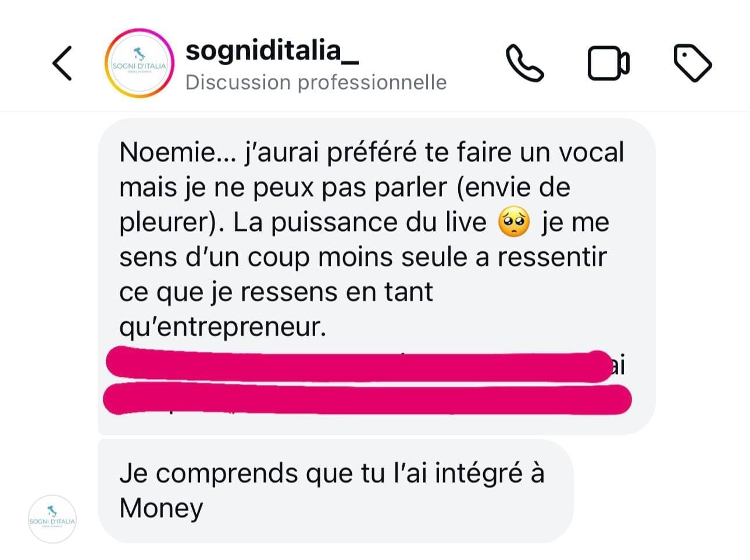Viewport: 750px width, 560px height.
Task: Tap the text "qu'entrepreneur." in the message
Action: click(223, 327)
